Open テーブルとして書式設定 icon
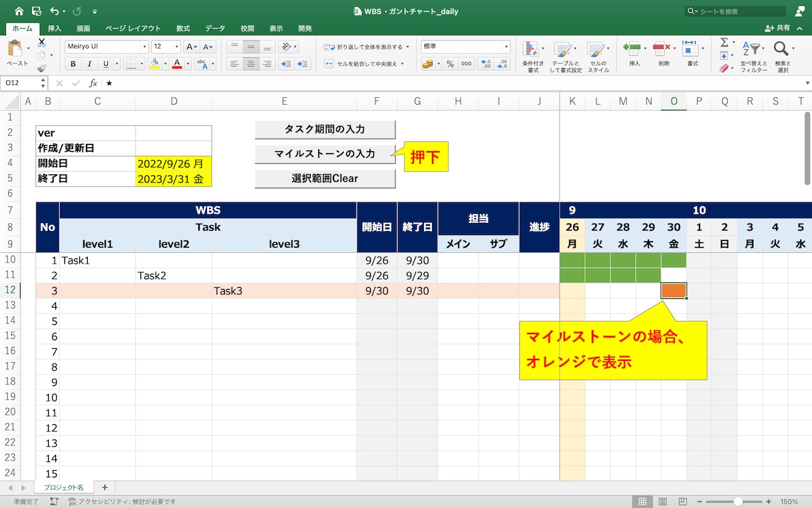Screen dimensions: 812x508 (x=565, y=55)
